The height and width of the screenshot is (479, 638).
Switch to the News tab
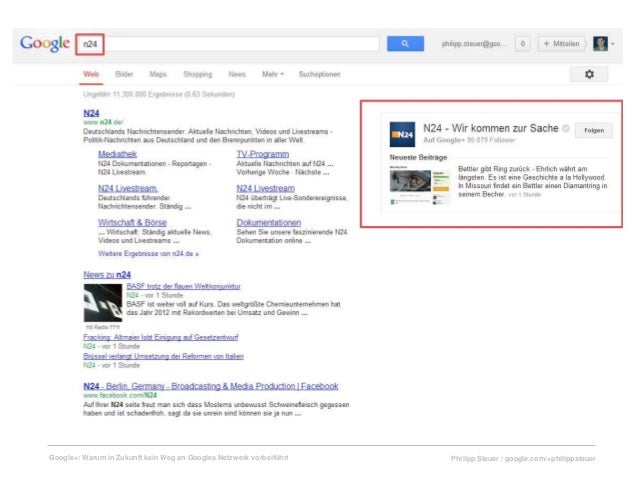[x=237, y=74]
